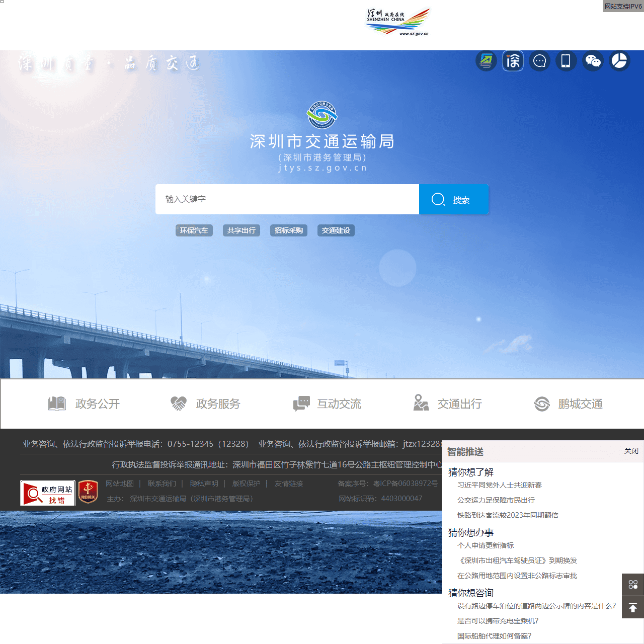
Task: Open the 联系我们 footer link
Action: [162, 484]
